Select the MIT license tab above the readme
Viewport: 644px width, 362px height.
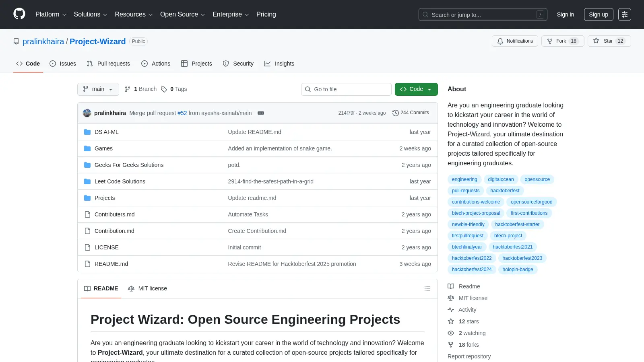click(x=147, y=289)
